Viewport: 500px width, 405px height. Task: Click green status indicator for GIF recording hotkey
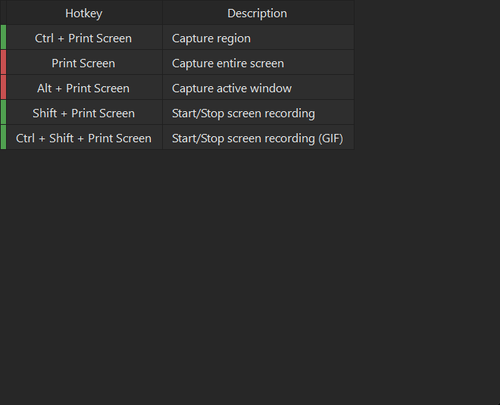[3, 137]
